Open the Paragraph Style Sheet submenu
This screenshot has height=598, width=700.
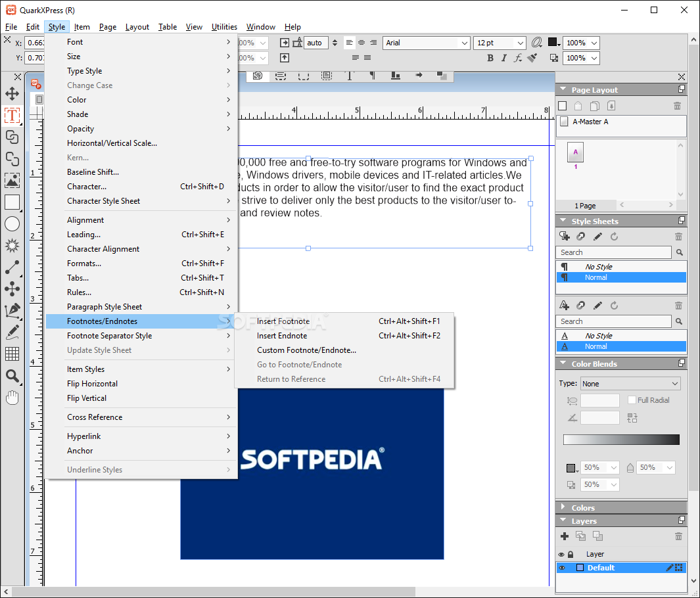click(141, 307)
